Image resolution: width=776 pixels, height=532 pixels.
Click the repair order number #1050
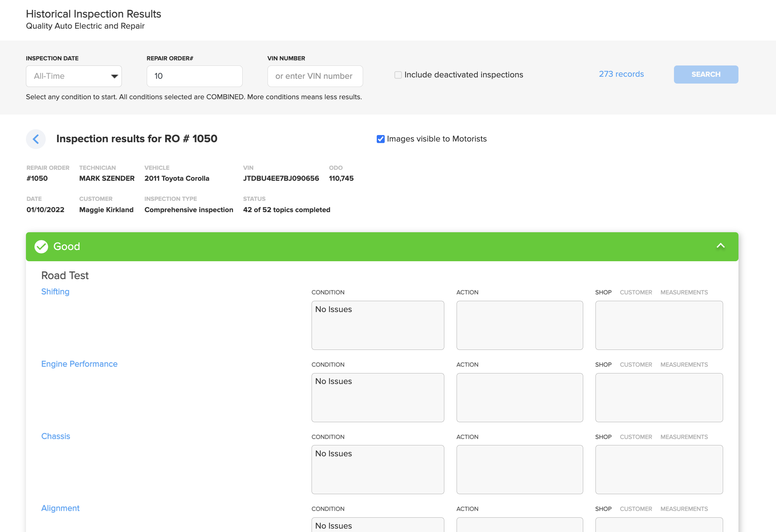coord(37,178)
